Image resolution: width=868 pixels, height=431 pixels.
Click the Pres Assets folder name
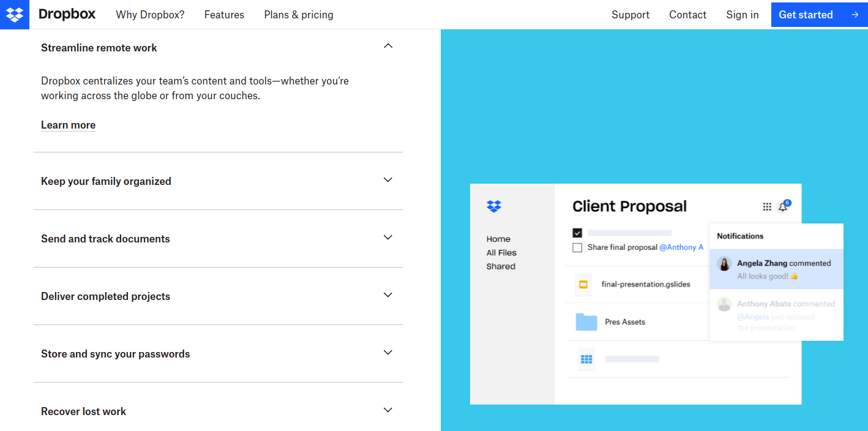(625, 322)
